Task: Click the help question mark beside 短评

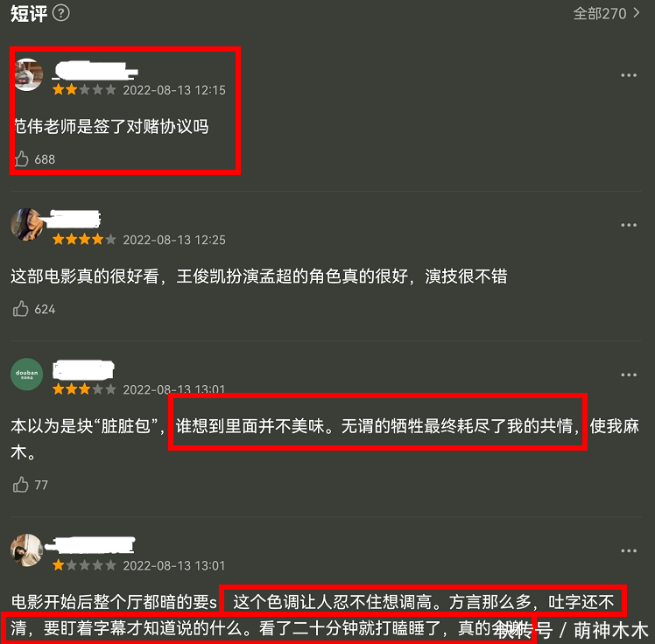Action: tap(61, 13)
